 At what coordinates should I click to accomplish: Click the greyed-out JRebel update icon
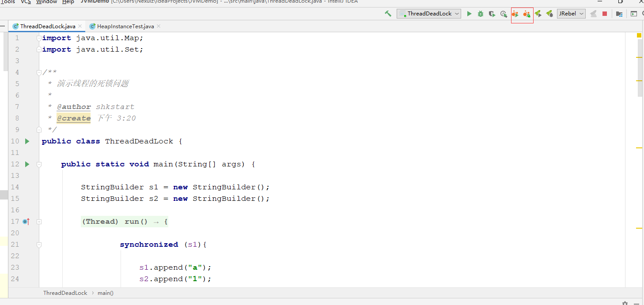pos(593,14)
